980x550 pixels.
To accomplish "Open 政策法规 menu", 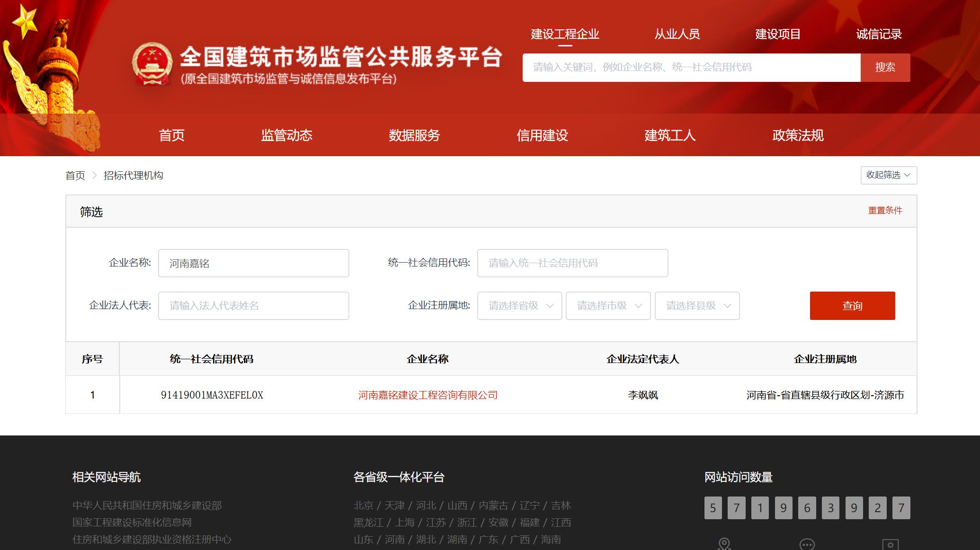I will (798, 135).
